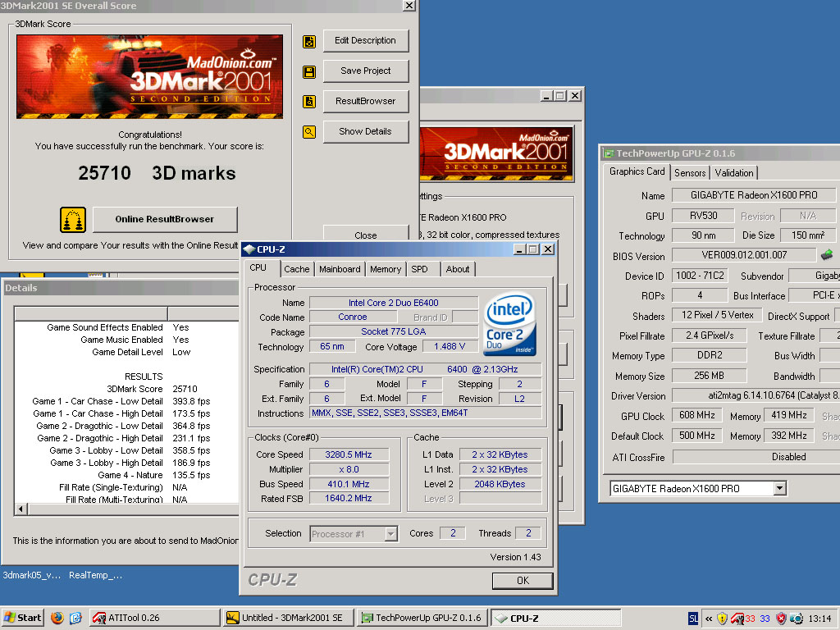Screen dimensions: 840x630
Task: Click the GPU-Z Name field
Action: click(753, 195)
